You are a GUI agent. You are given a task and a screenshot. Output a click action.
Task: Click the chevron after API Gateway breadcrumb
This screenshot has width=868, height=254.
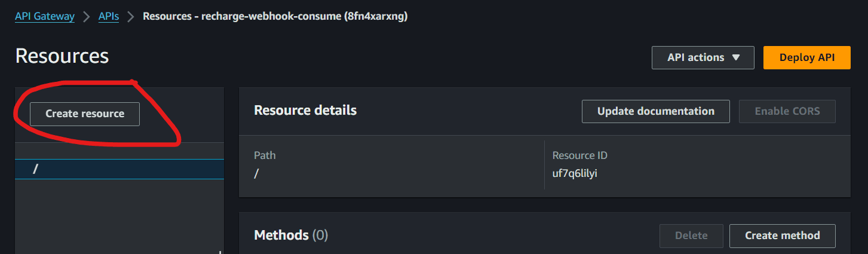pyautogui.click(x=87, y=17)
